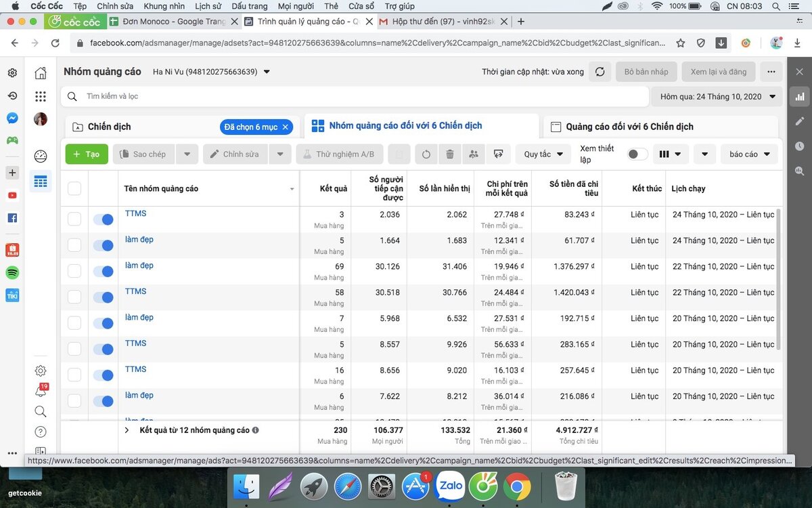Viewport: 812px width, 508px height.
Task: Open the history clock icon in right rail
Action: coord(800,146)
